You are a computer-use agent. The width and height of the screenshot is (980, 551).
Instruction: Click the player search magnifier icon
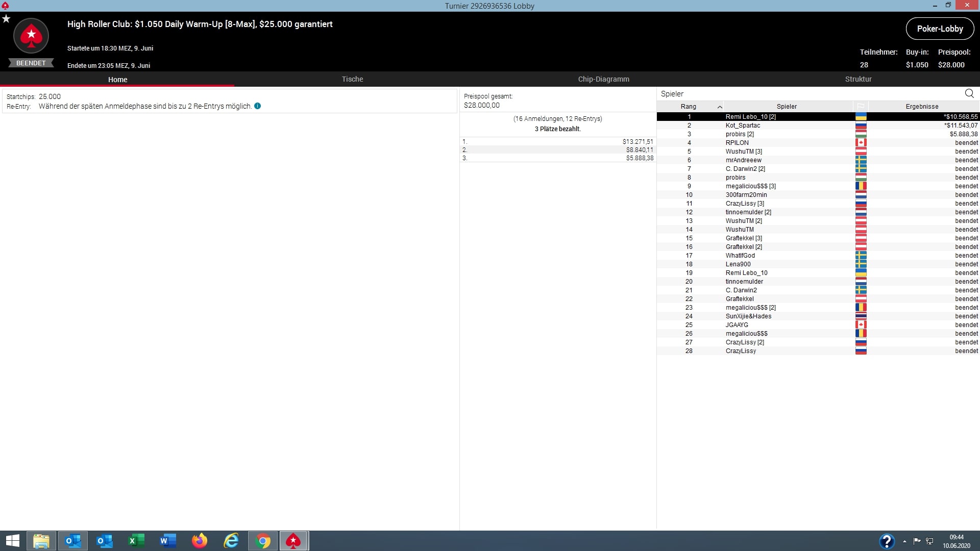point(969,93)
